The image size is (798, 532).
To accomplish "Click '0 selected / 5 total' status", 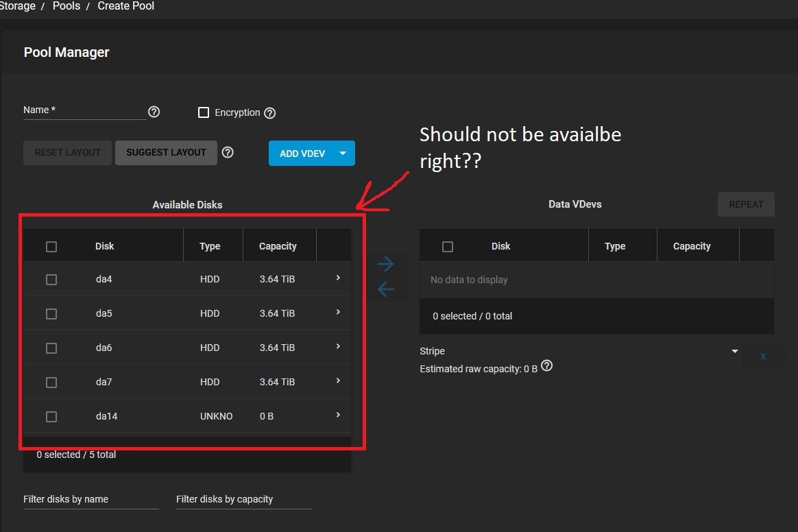I will [76, 455].
